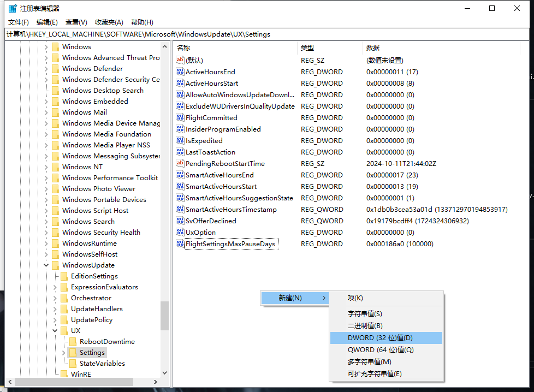Open the 收藏夹(A) menu
The width and height of the screenshot is (534, 392).
[109, 22]
